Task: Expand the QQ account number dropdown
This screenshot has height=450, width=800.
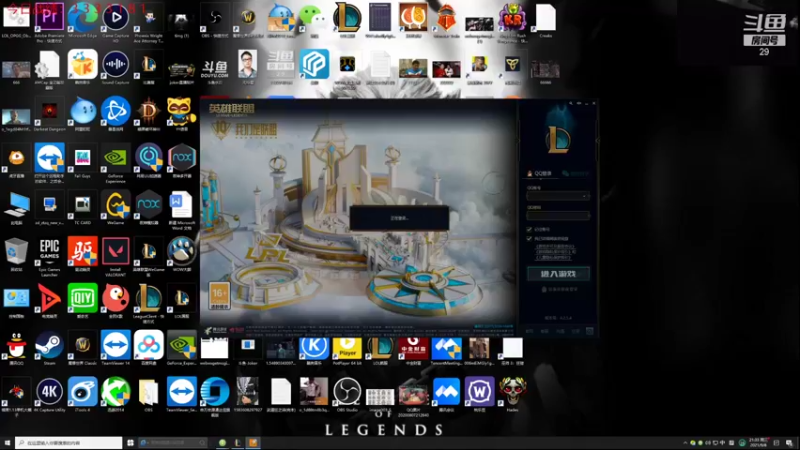Action: click(x=585, y=196)
